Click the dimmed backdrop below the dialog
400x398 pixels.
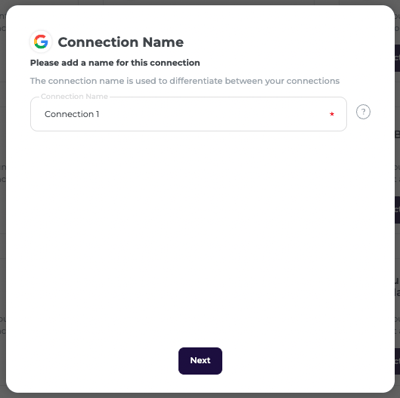click(x=200, y=396)
